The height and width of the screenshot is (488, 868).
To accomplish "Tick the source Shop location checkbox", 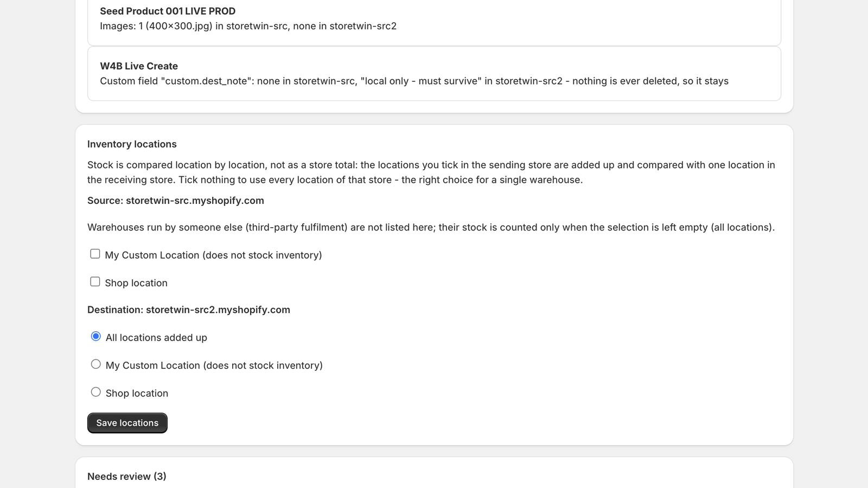I will tap(95, 281).
